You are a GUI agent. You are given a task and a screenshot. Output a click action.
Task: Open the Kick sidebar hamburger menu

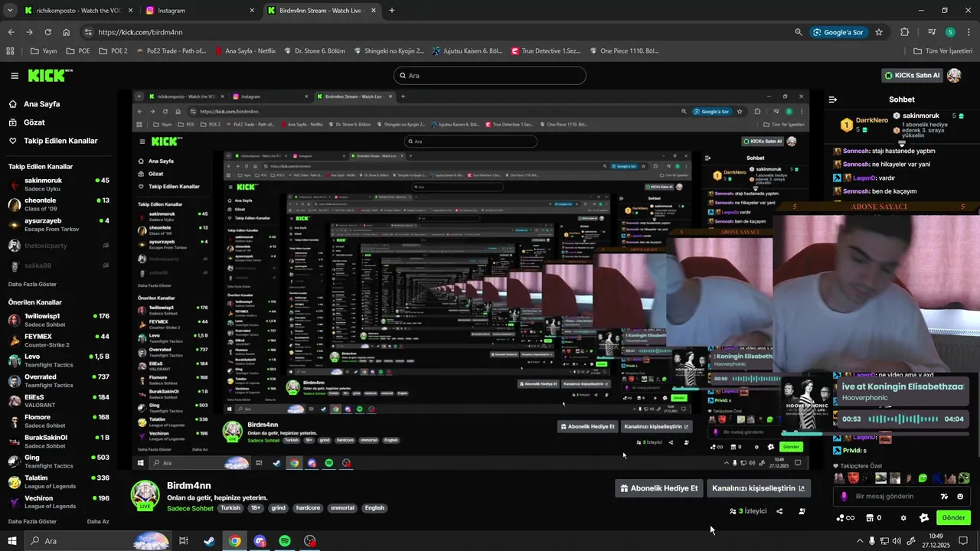click(x=15, y=76)
